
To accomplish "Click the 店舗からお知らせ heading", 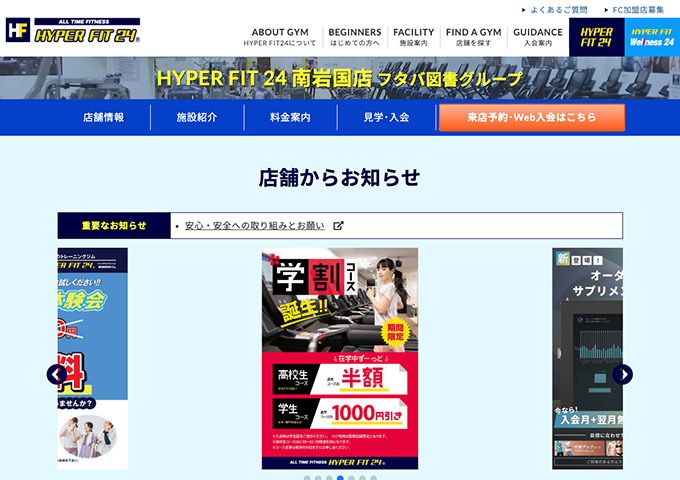I will (x=340, y=178).
